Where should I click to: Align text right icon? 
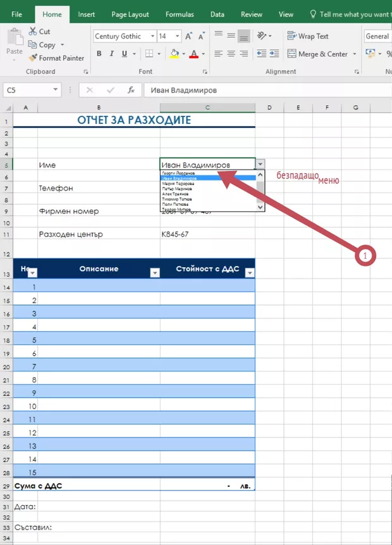pos(244,54)
